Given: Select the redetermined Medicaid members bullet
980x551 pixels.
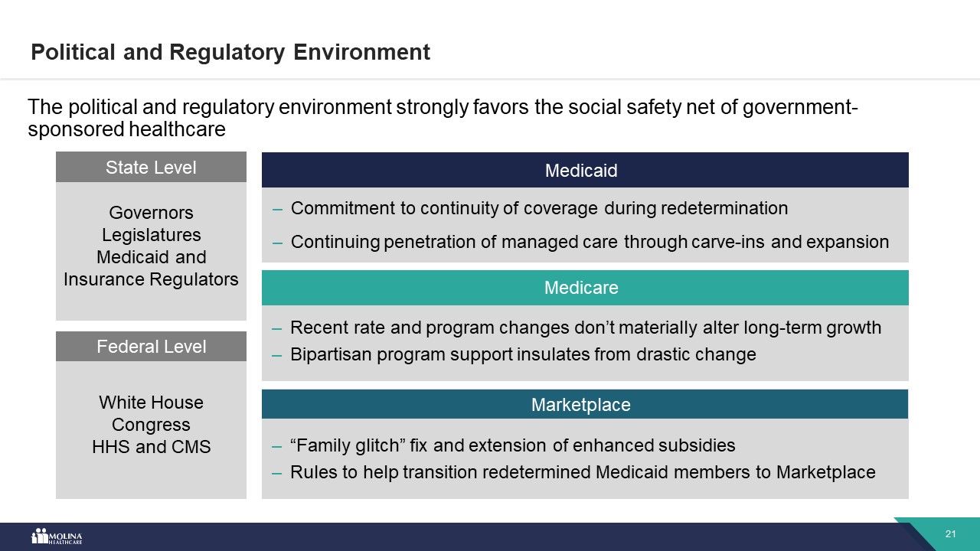Looking at the screenshot, I should (583, 472).
